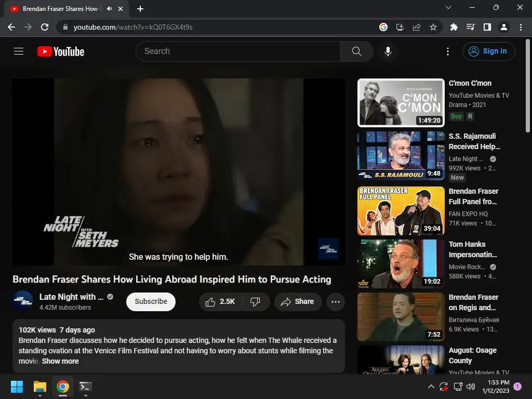Screen dimensions: 532x399
Task: Subscribe to Late Night with Seth Meyers
Action: [151, 302]
